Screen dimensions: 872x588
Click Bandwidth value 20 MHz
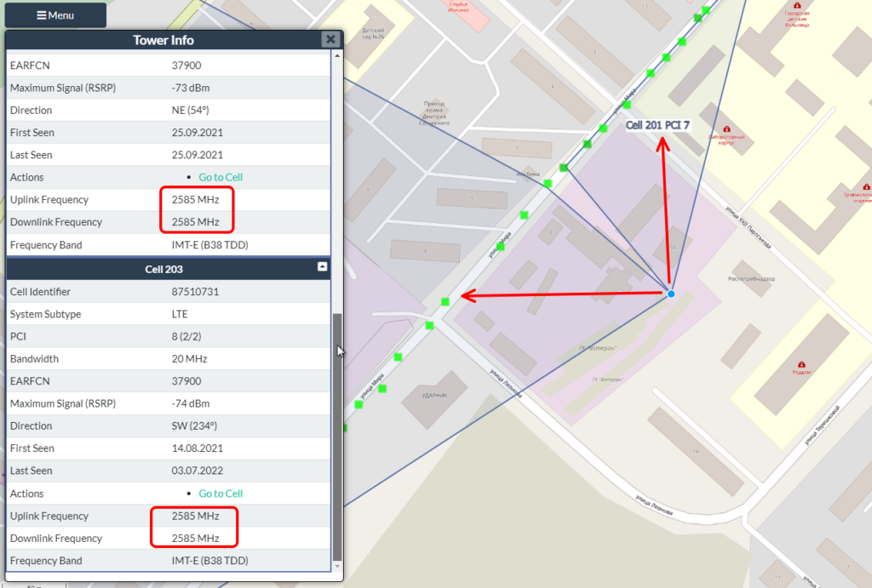189,358
